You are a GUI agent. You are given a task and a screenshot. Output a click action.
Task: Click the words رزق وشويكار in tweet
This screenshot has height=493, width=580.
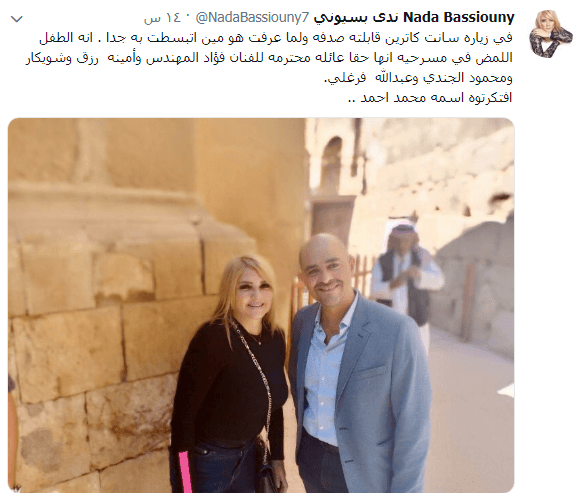(x=62, y=58)
